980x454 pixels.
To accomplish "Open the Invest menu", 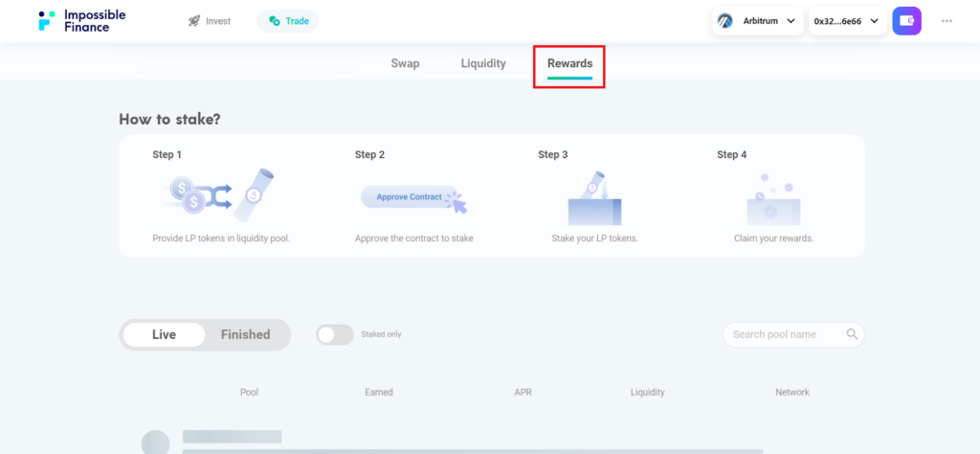I will click(x=210, y=21).
